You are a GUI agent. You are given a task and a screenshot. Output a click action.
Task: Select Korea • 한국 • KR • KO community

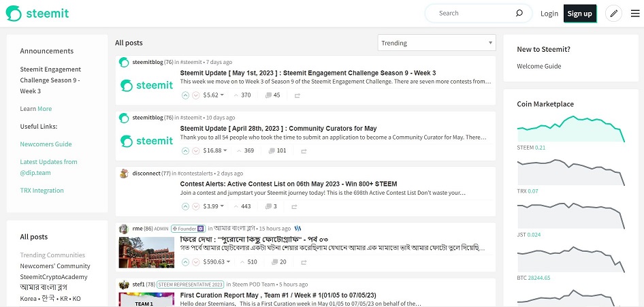[x=50, y=298]
